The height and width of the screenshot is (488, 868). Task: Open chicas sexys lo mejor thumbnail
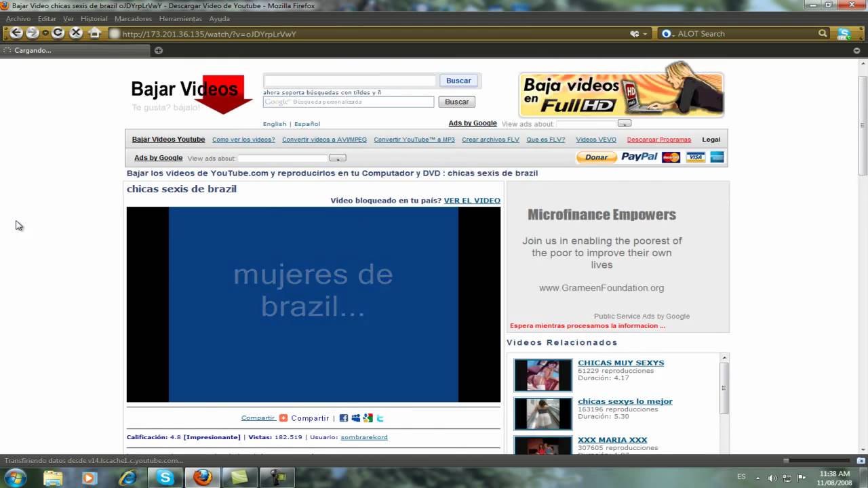(542, 413)
